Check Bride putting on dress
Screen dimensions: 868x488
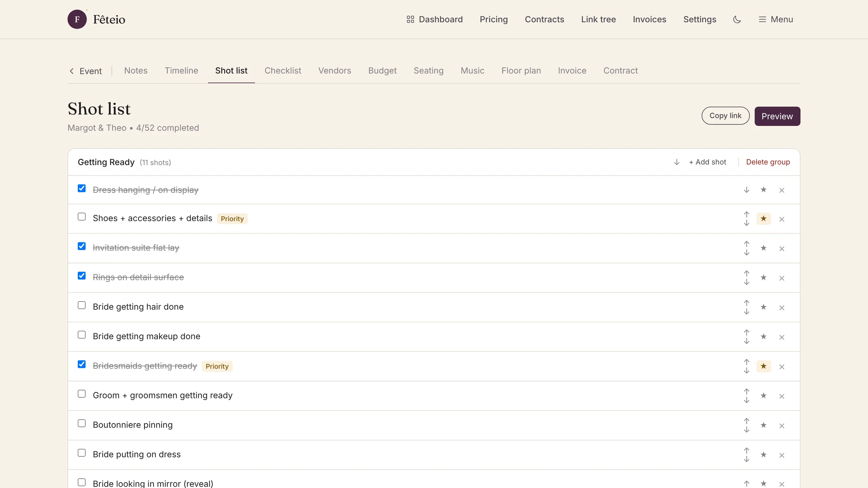[x=82, y=453]
